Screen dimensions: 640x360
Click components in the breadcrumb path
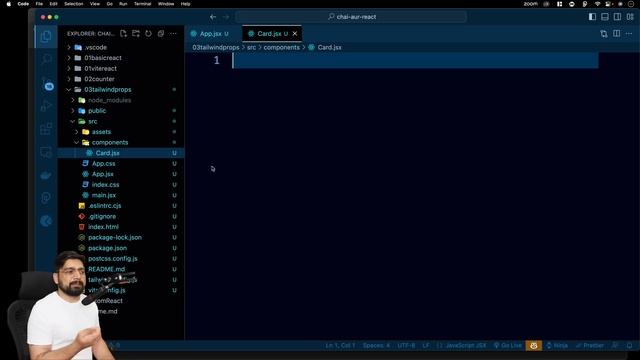[x=281, y=47]
